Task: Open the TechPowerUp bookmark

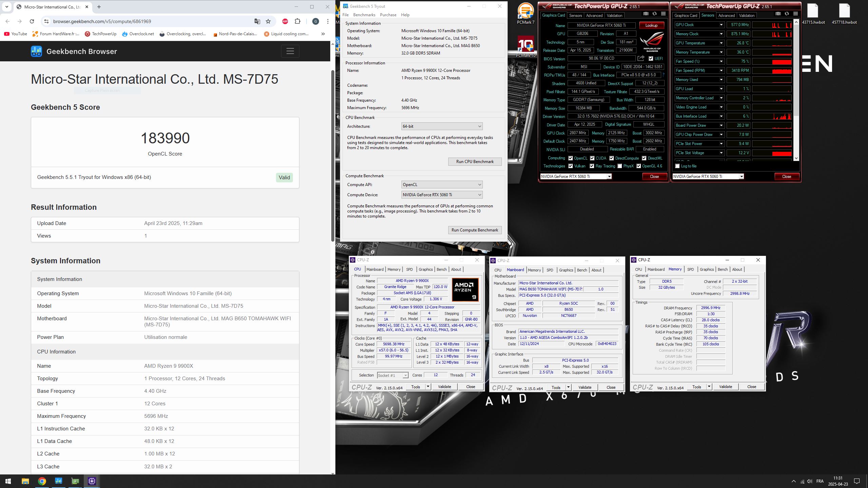Action: (101, 34)
